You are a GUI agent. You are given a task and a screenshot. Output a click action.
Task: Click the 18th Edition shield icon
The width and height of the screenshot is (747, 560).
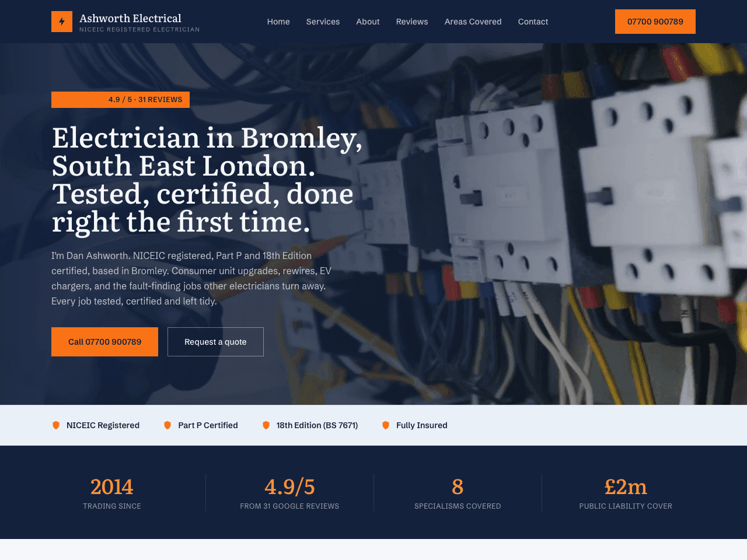[266, 425]
